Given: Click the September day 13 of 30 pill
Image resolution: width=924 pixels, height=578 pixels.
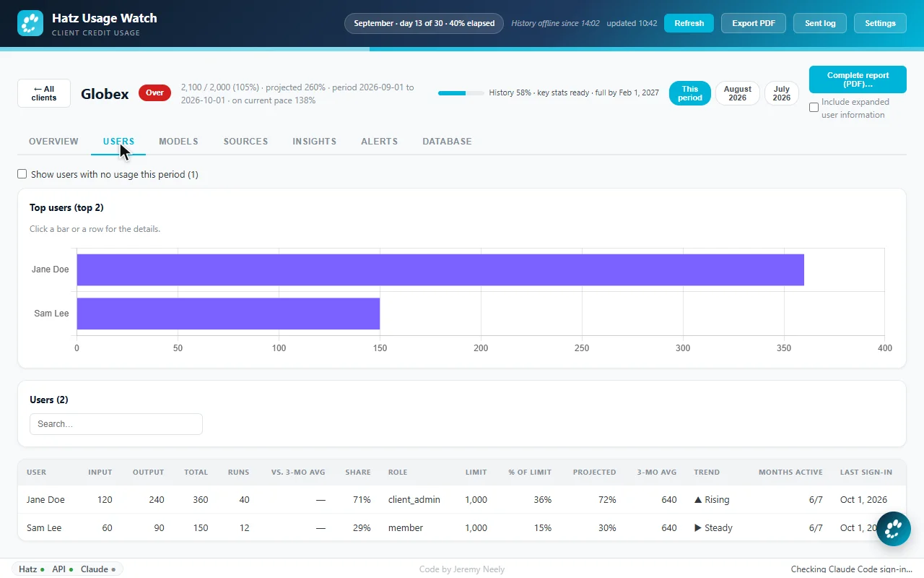Looking at the screenshot, I should click(x=424, y=23).
